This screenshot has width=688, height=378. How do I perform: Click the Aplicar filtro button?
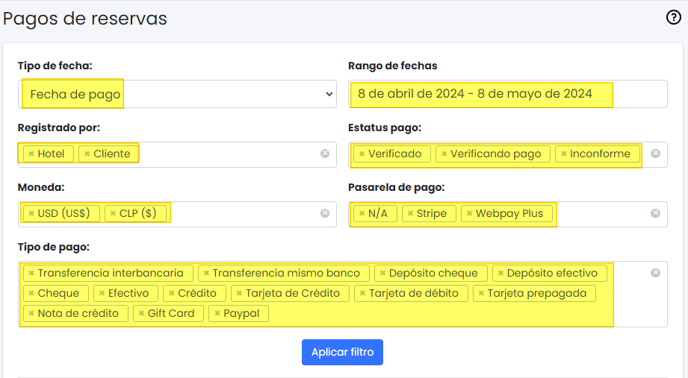(x=342, y=352)
